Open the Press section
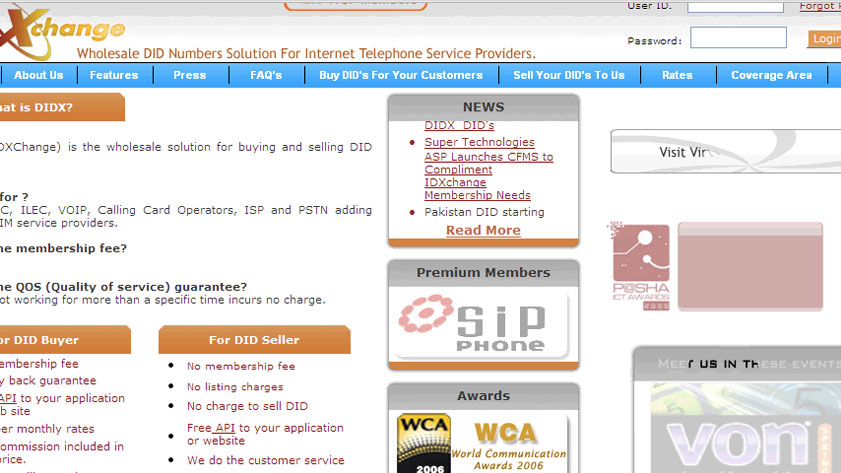Screen dimensions: 841x473 tap(189, 75)
